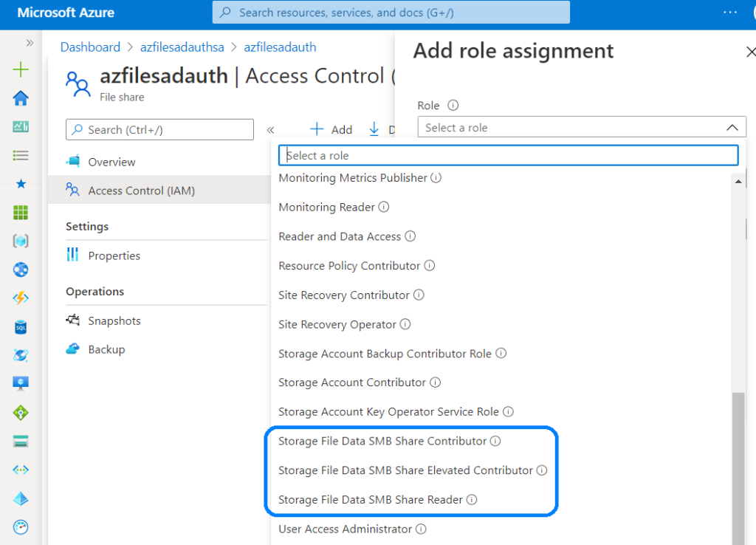Click the Search resources, services, and docs box
This screenshot has height=545, width=756.
[x=391, y=13]
